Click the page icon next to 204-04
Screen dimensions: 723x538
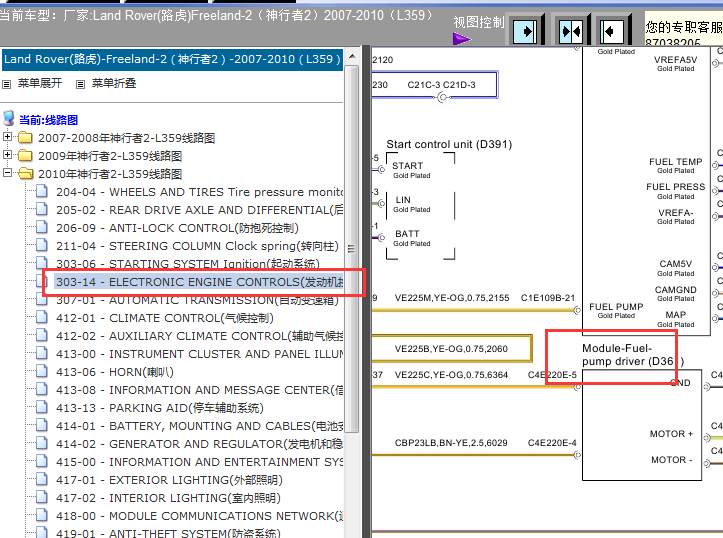click(x=41, y=191)
